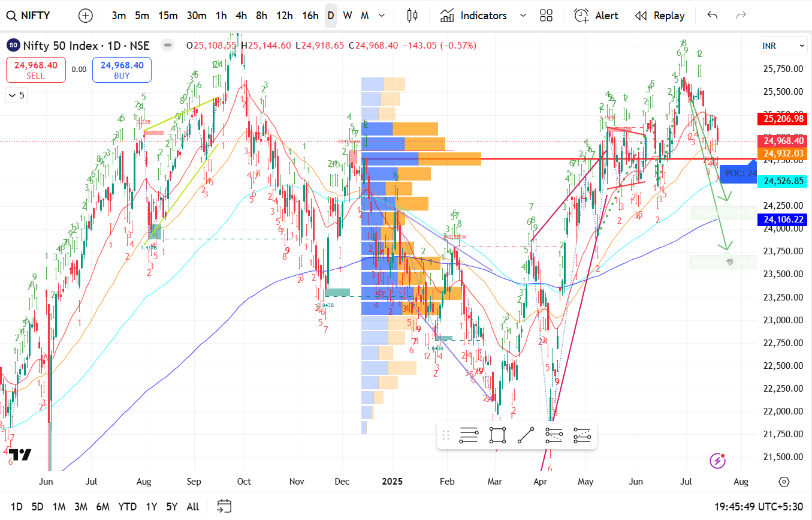Click the blue POC label
Image resolution: width=812 pixels, height=520 pixels.
(738, 173)
